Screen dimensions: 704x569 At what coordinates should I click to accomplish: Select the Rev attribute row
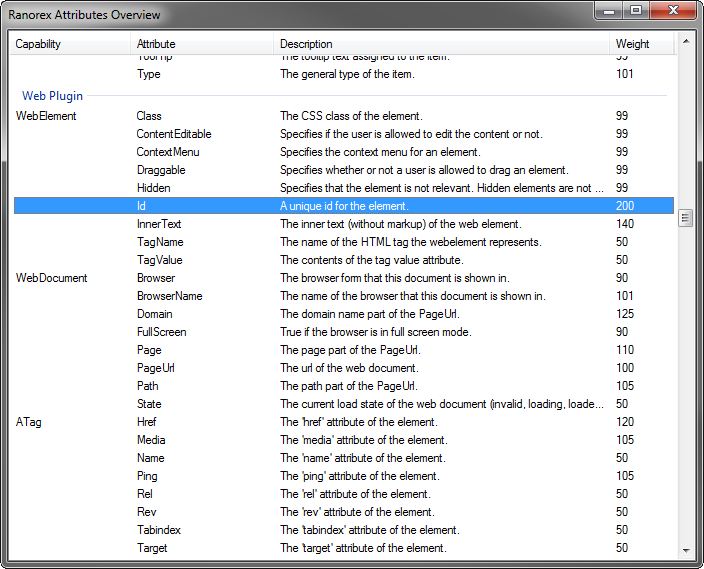tap(344, 512)
